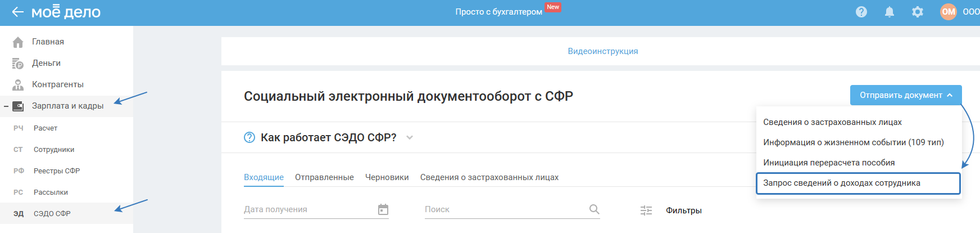Open the help question mark icon
The image size is (980, 233).
click(861, 12)
